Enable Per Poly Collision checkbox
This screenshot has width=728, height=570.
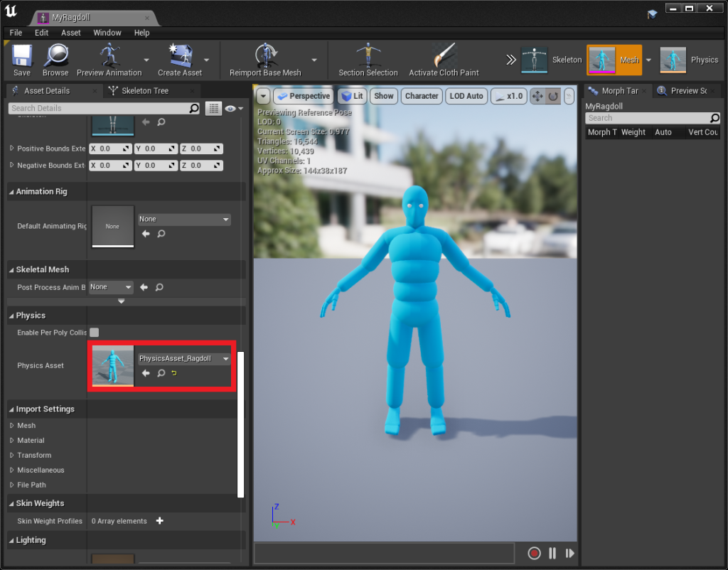(93, 332)
